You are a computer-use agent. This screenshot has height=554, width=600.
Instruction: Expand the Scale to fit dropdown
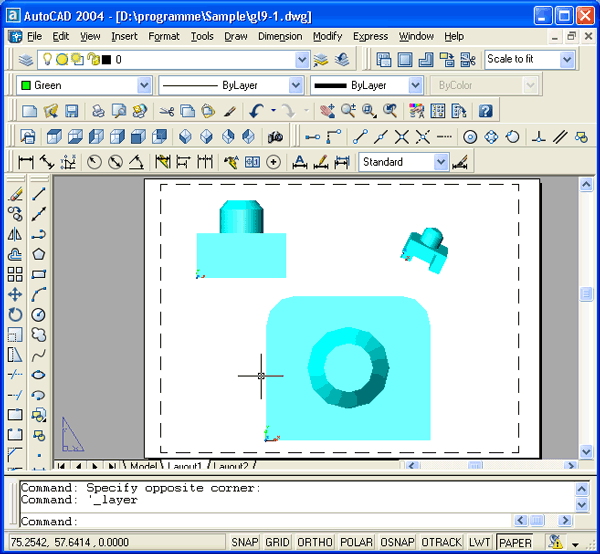click(567, 60)
